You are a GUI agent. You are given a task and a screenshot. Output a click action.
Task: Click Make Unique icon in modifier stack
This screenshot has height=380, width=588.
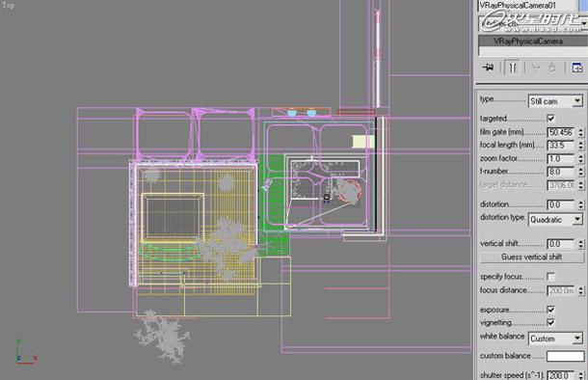coord(537,68)
